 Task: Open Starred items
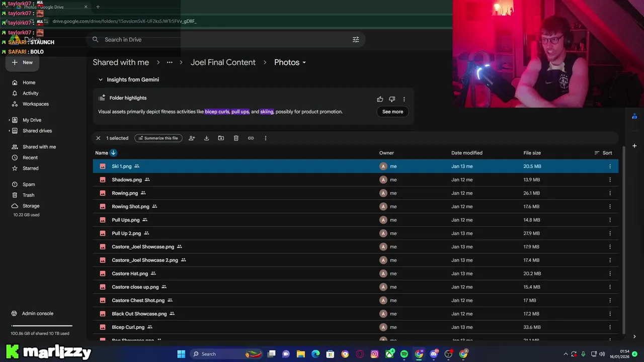pos(30,168)
